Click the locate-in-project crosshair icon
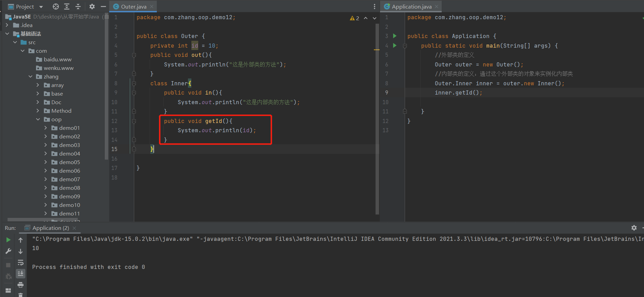This screenshot has height=297, width=644. point(56,7)
